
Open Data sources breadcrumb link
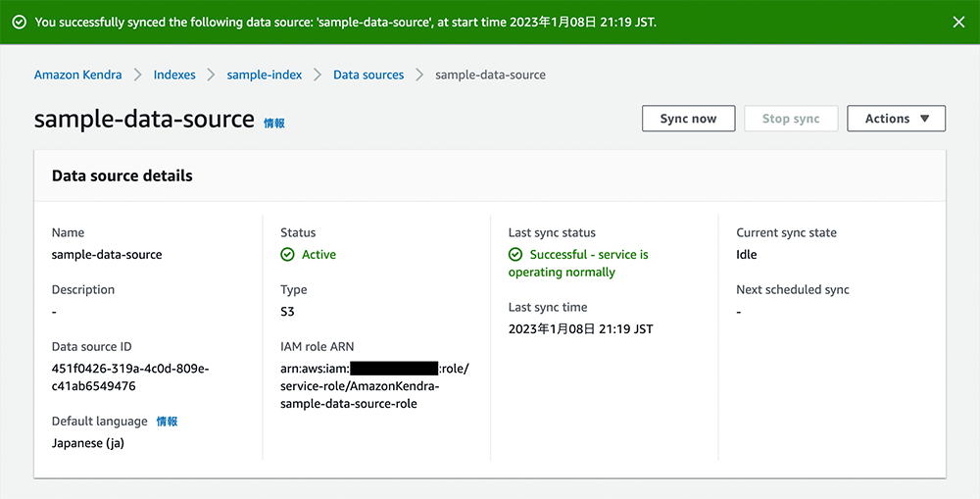tap(368, 75)
